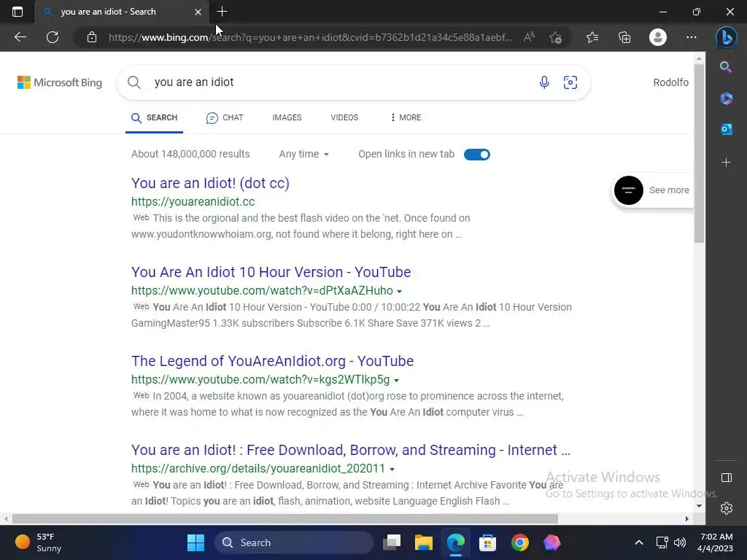Image resolution: width=747 pixels, height=560 pixels.
Task: Open Edge Settings and more menu
Action: pos(692,37)
